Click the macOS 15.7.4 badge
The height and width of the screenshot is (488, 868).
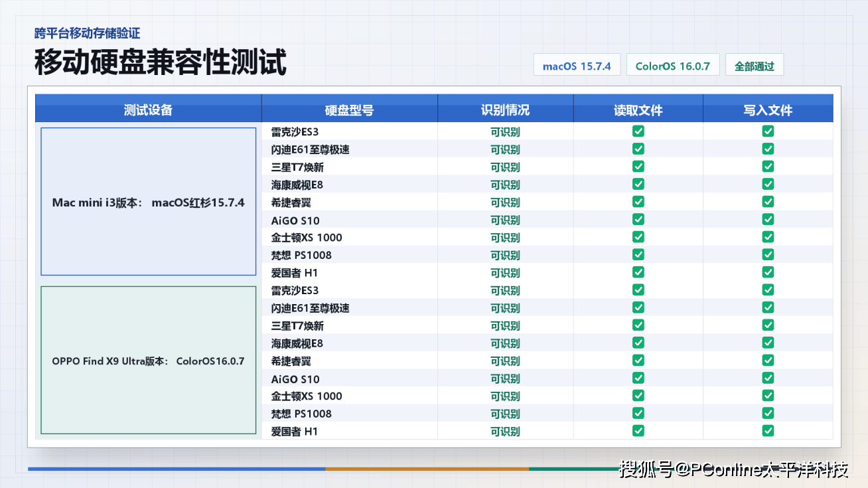tap(577, 65)
